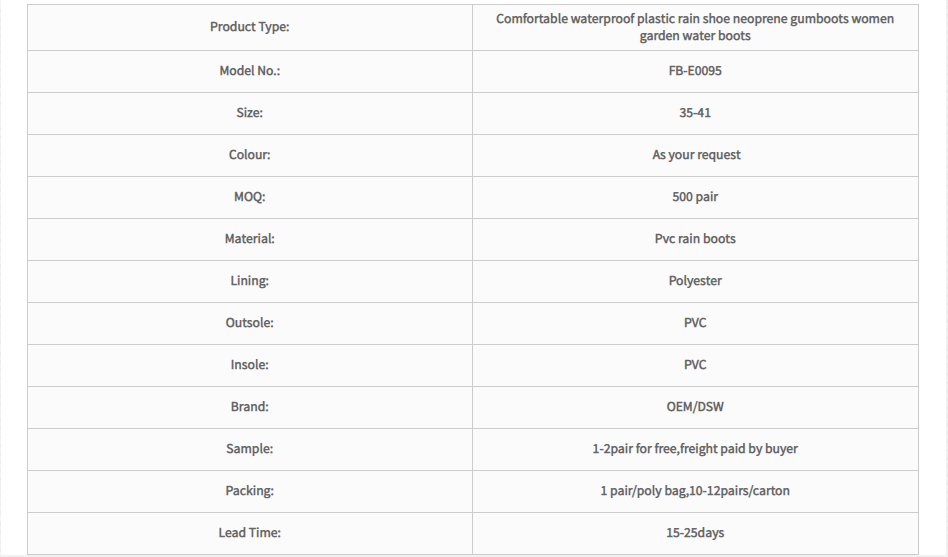Click the Outsole label

250,323
